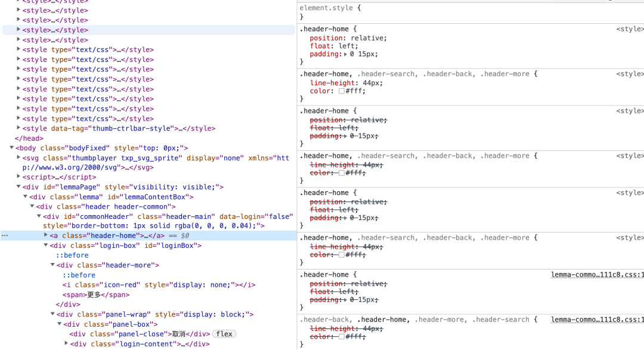Click the "lemmaContentBox" id value
The width and height of the screenshot is (644, 350).
(x=155, y=197)
